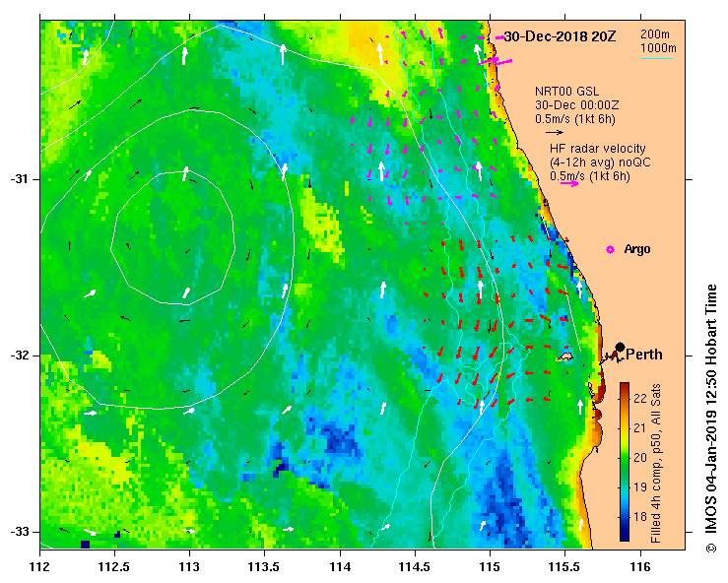The width and height of the screenshot is (728, 583).
Task: Click the 18 degree colorbar label
Action: pos(639,516)
